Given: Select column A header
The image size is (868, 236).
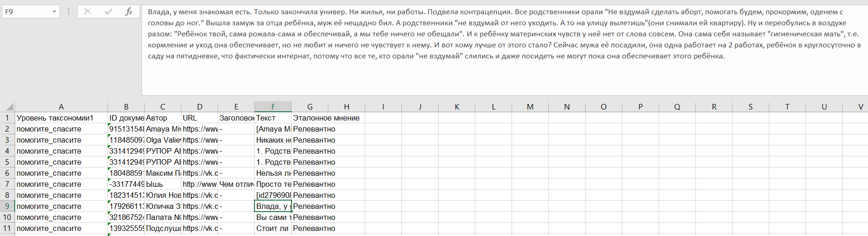Looking at the screenshot, I should click(x=62, y=107).
